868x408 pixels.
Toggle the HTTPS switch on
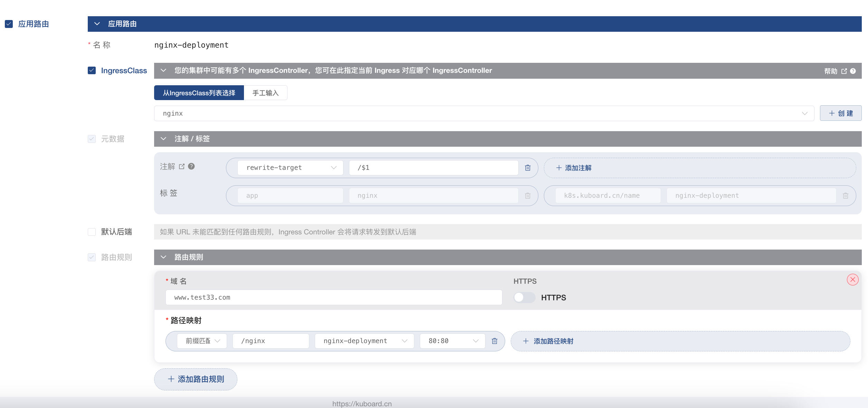524,298
